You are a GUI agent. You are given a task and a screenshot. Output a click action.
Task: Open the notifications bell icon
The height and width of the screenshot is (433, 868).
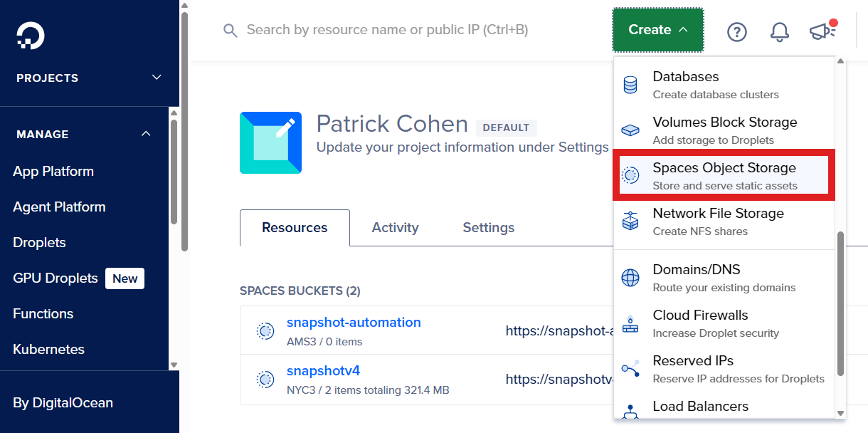pyautogui.click(x=780, y=31)
